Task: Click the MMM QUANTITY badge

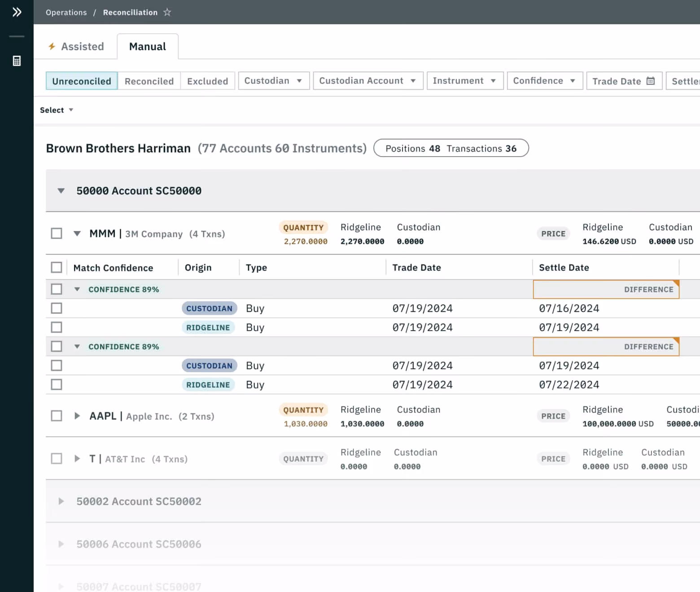Action: 303,227
